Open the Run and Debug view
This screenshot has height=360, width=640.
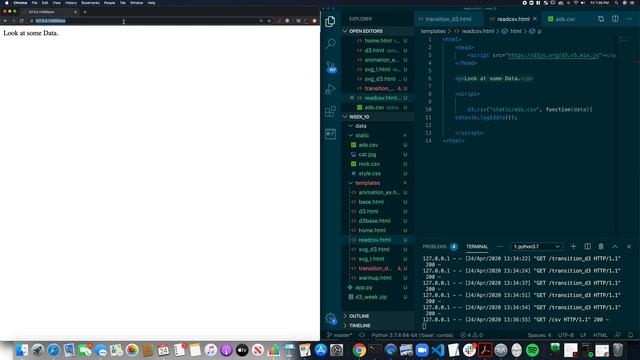coord(331,89)
